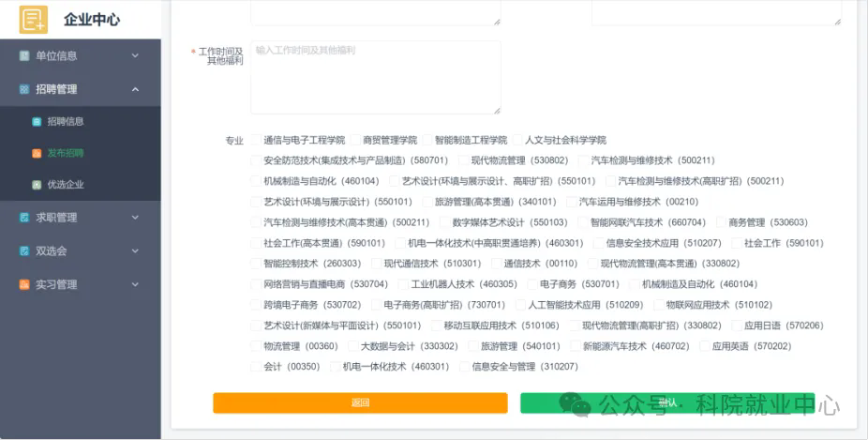
Task: Enable the 应用英语 (570202) checkbox
Action: (704, 346)
